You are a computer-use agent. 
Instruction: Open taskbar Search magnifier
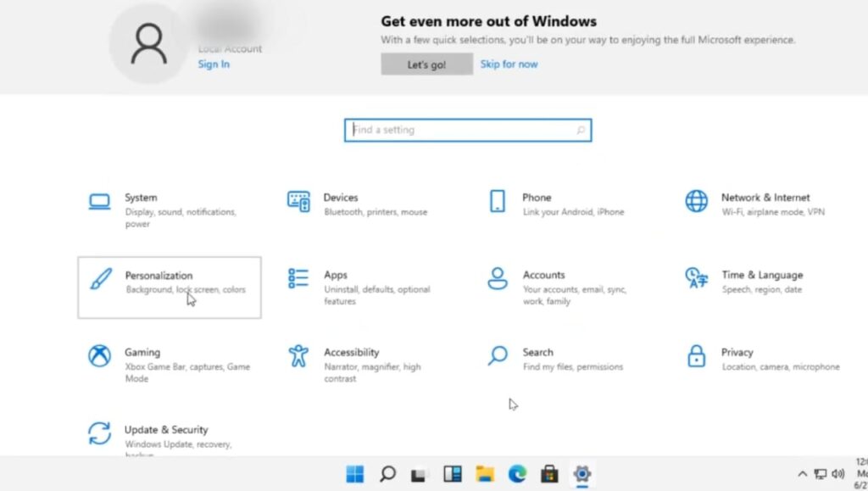[387, 474]
